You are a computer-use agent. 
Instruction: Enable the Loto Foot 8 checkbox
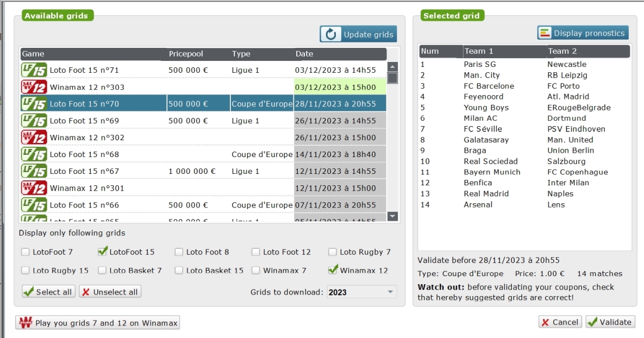pos(179,252)
